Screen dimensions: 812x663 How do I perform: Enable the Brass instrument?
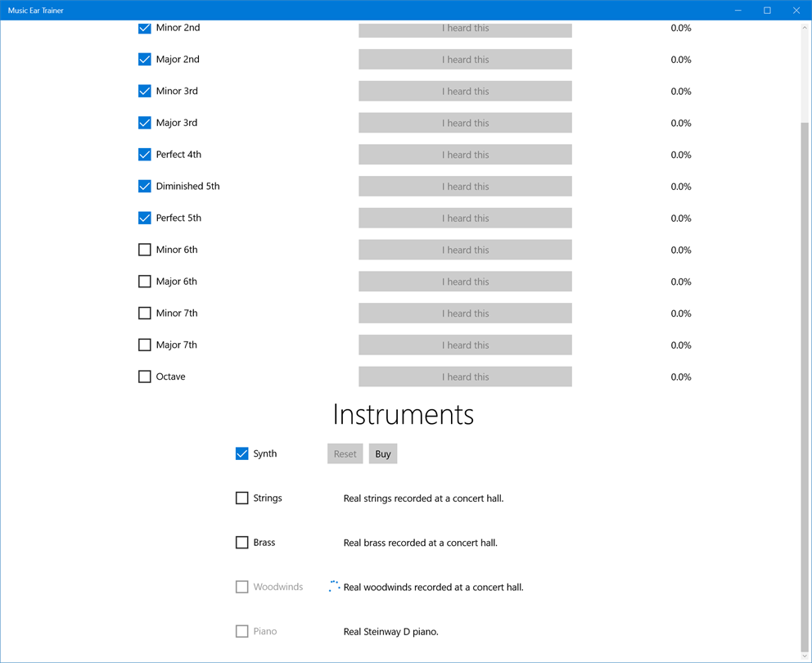point(242,542)
